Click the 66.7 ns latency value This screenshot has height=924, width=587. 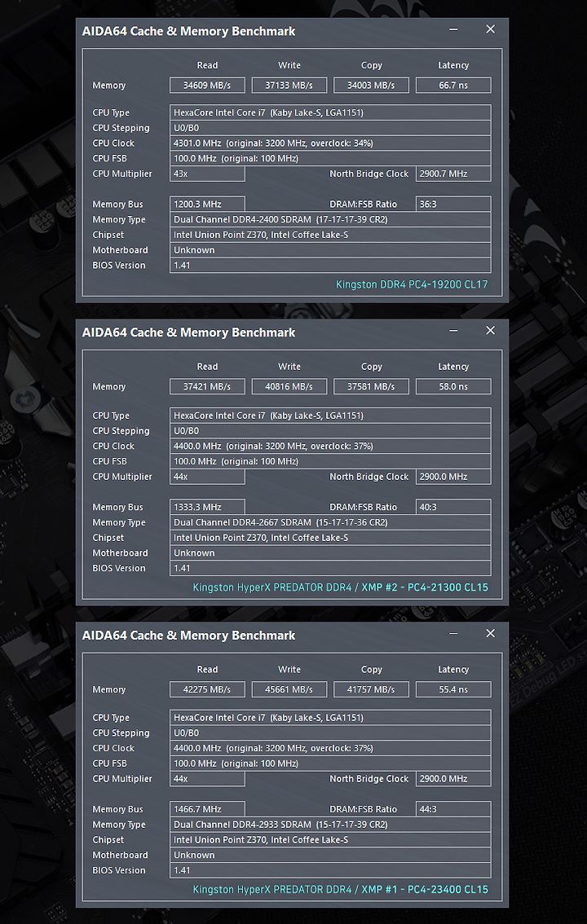click(453, 85)
